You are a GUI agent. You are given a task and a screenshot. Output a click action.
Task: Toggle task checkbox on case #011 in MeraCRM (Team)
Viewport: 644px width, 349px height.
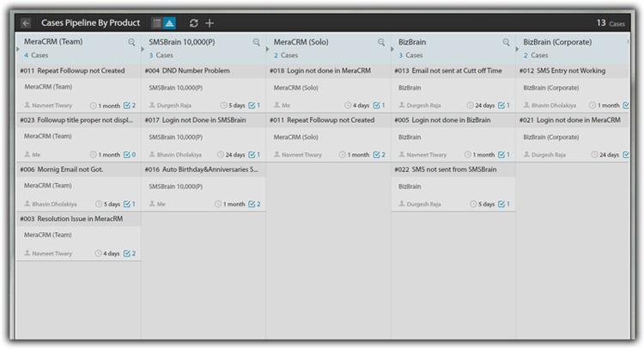(x=126, y=106)
